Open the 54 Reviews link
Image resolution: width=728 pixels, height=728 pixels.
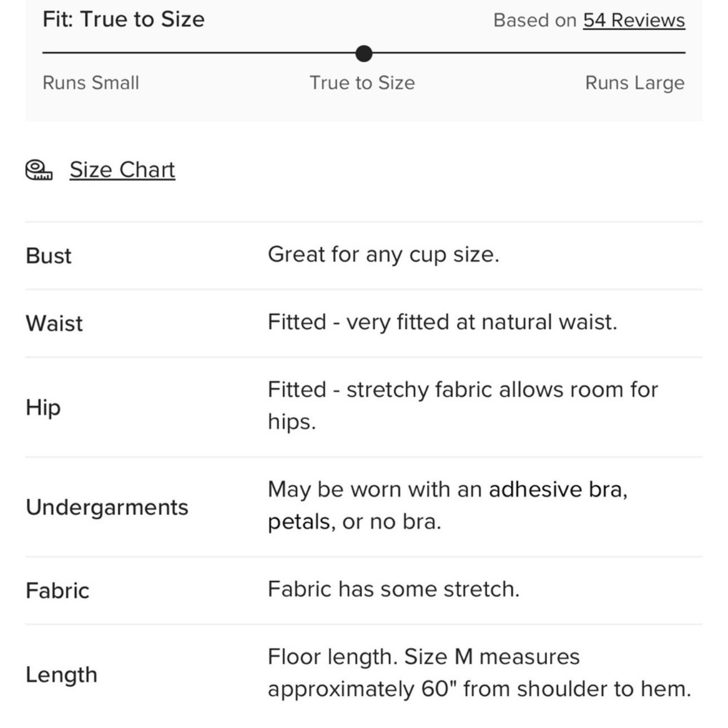(634, 20)
